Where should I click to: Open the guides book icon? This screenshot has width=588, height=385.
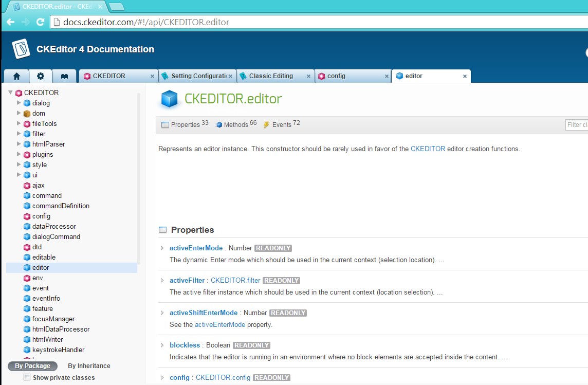[x=64, y=76]
